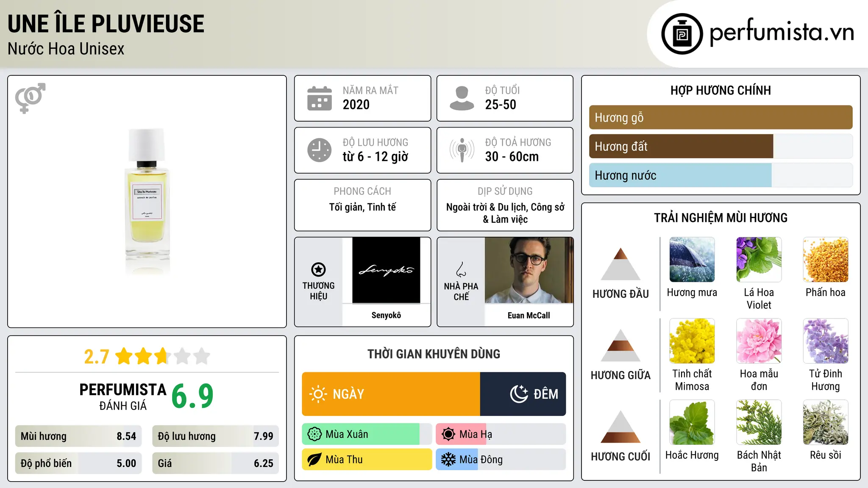Click the unisex gender symbol icon

[x=30, y=98]
